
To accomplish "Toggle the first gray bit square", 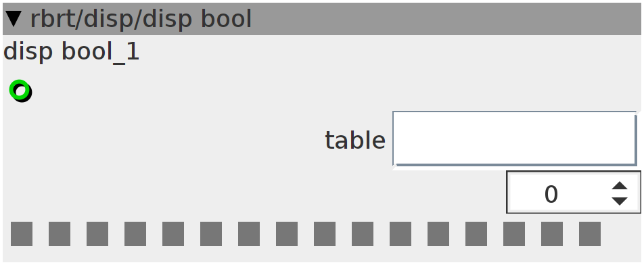I will pyautogui.click(x=22, y=234).
